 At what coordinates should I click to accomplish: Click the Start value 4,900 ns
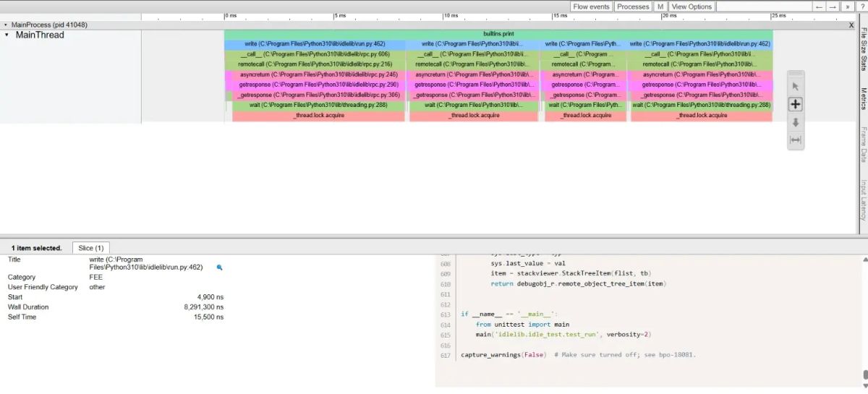pyautogui.click(x=210, y=297)
